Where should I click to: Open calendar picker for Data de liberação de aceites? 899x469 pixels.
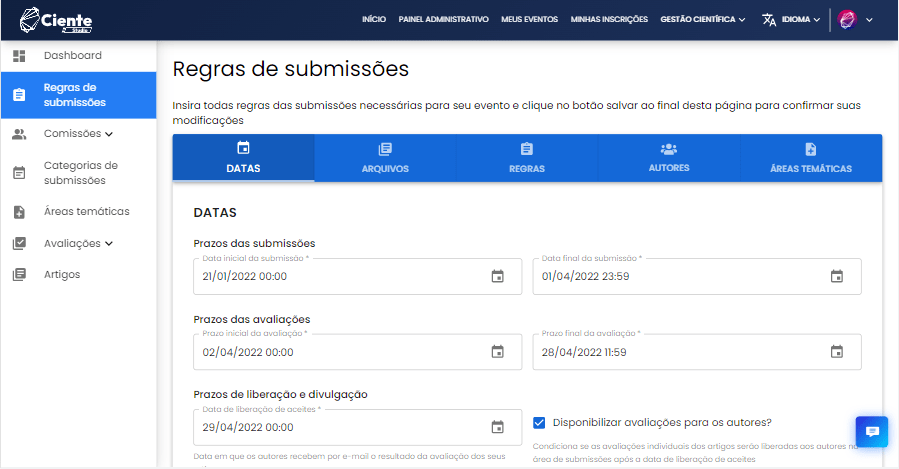498,427
